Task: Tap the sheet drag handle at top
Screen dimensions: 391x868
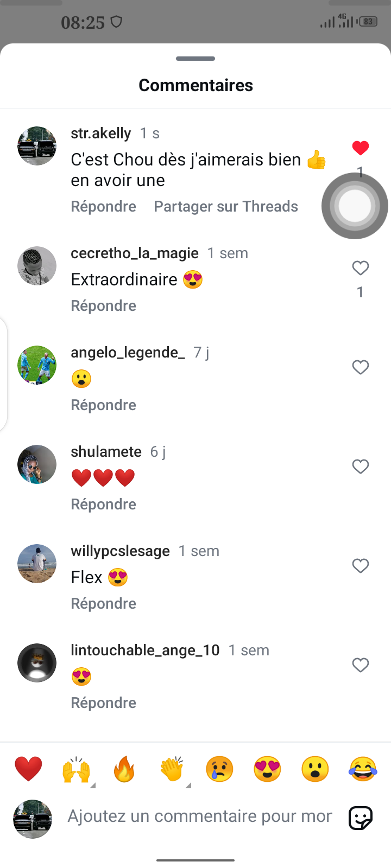Action: [x=195, y=59]
